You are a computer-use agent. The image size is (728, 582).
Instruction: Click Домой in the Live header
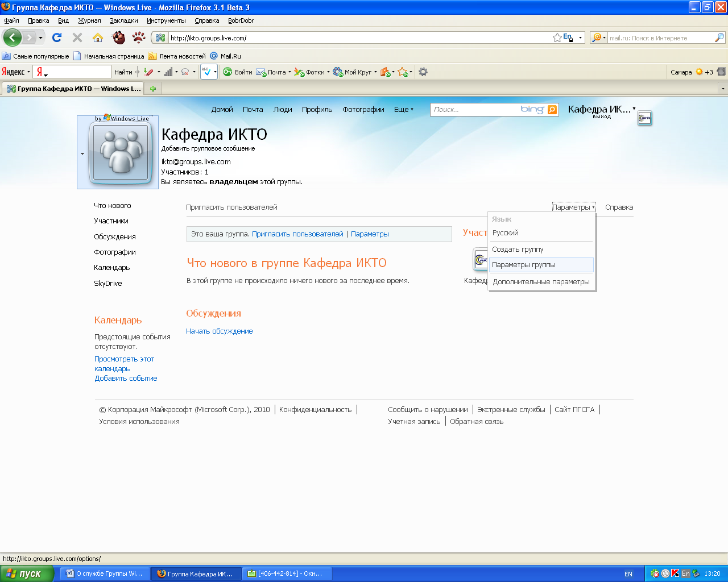(222, 110)
